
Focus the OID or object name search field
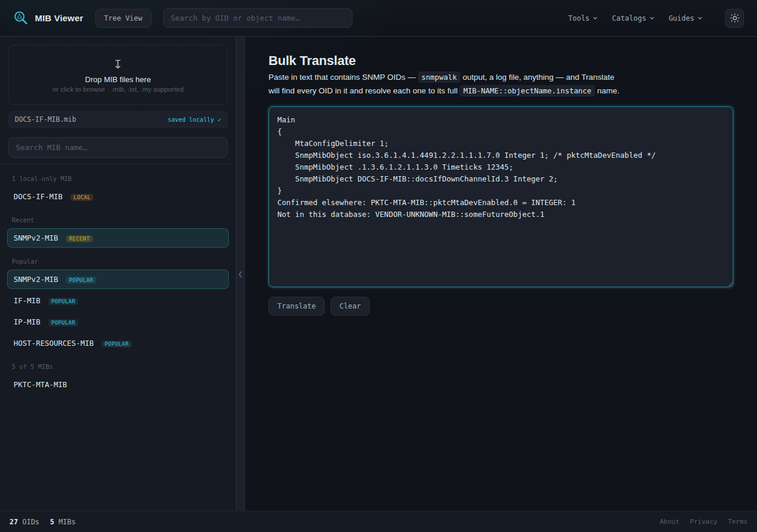pos(258,18)
